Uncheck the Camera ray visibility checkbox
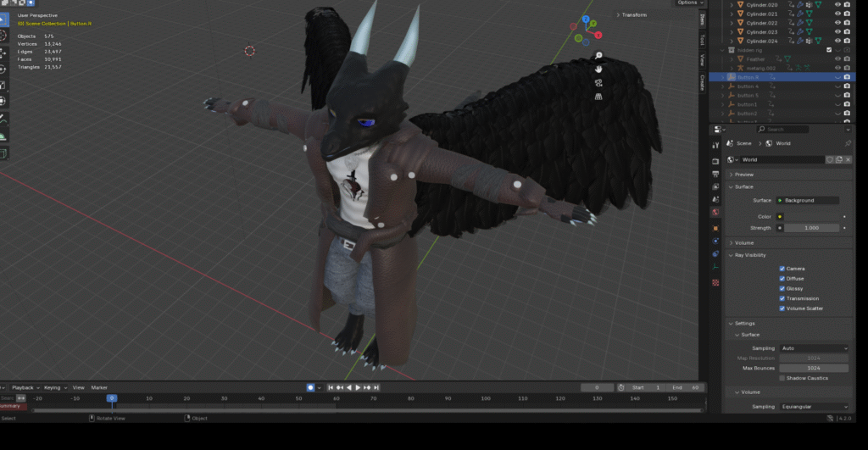 coord(782,269)
